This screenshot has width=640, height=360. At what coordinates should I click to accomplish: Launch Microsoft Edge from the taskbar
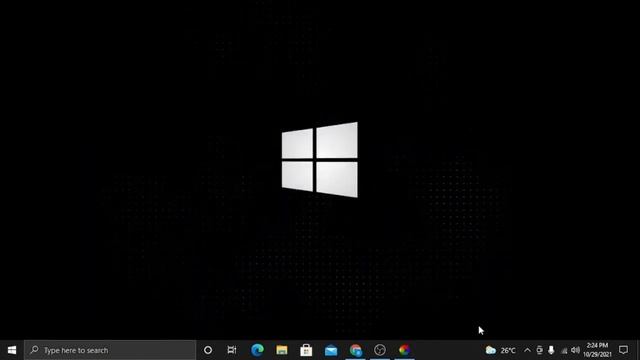pyautogui.click(x=257, y=350)
